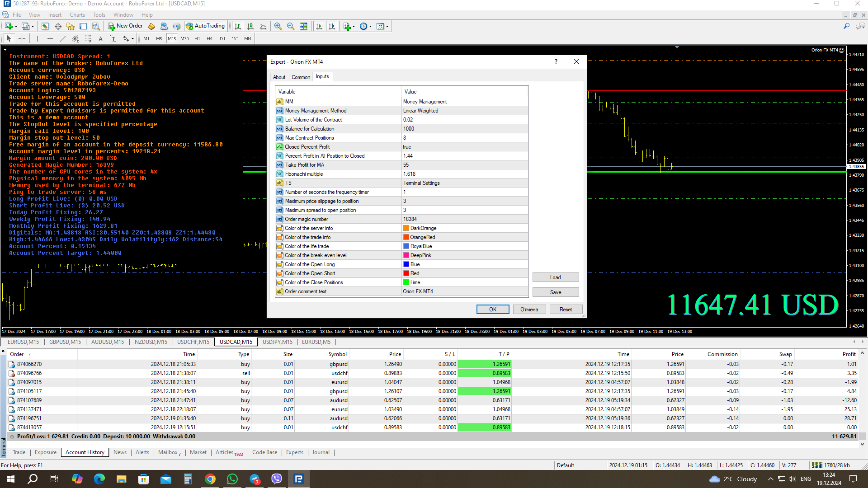
Task: Click the Tile Windows icon
Action: 304,26
